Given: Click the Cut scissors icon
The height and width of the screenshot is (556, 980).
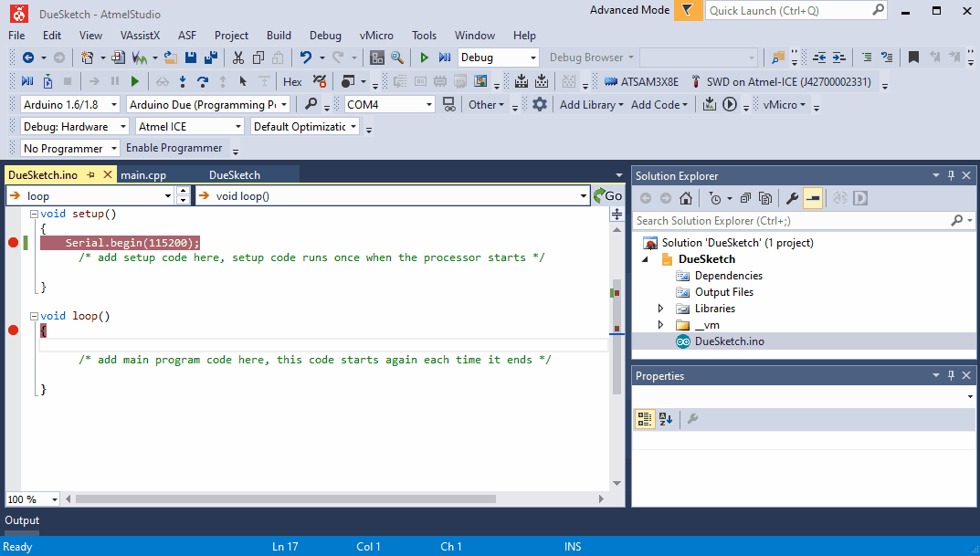Looking at the screenshot, I should pyautogui.click(x=238, y=58).
